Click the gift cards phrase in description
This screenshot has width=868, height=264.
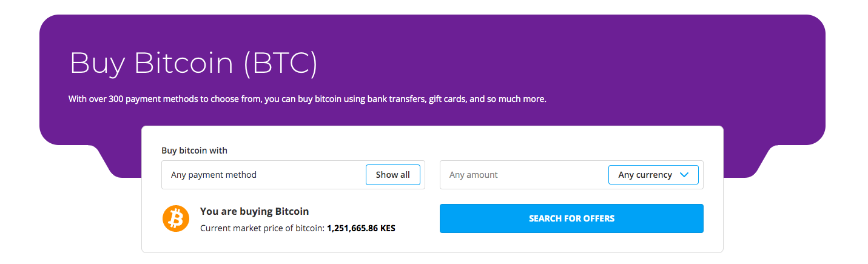tap(448, 99)
